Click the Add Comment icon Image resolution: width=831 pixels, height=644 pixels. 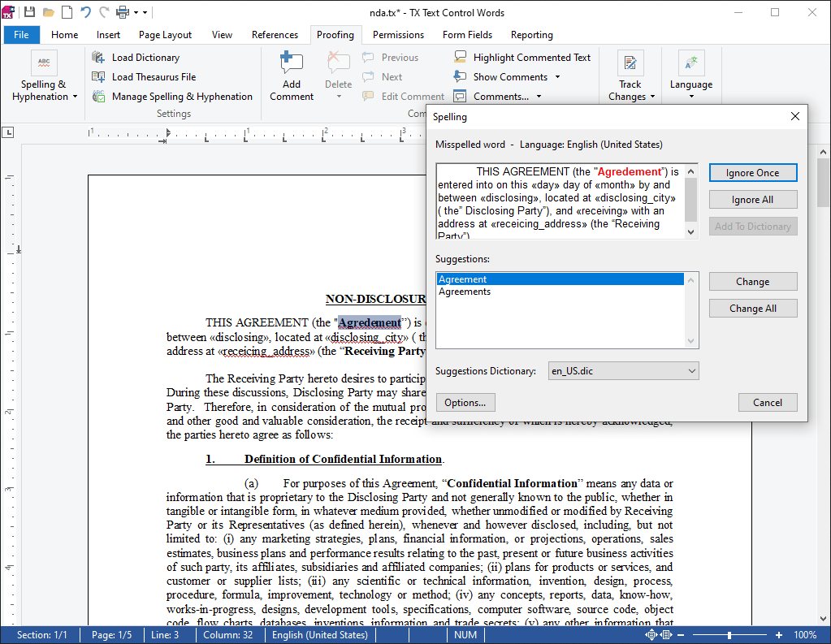(x=292, y=63)
